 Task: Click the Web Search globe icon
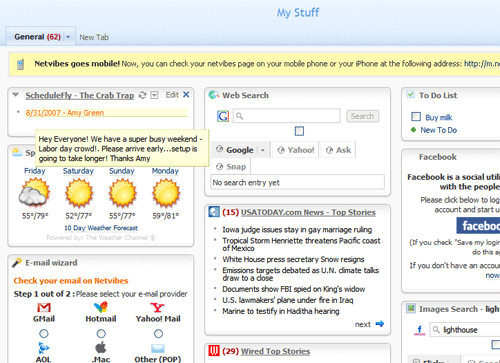pos(214,95)
